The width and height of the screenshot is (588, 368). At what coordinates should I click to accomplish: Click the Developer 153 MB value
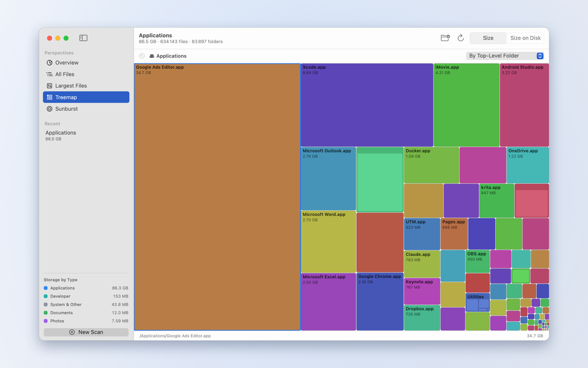121,296
